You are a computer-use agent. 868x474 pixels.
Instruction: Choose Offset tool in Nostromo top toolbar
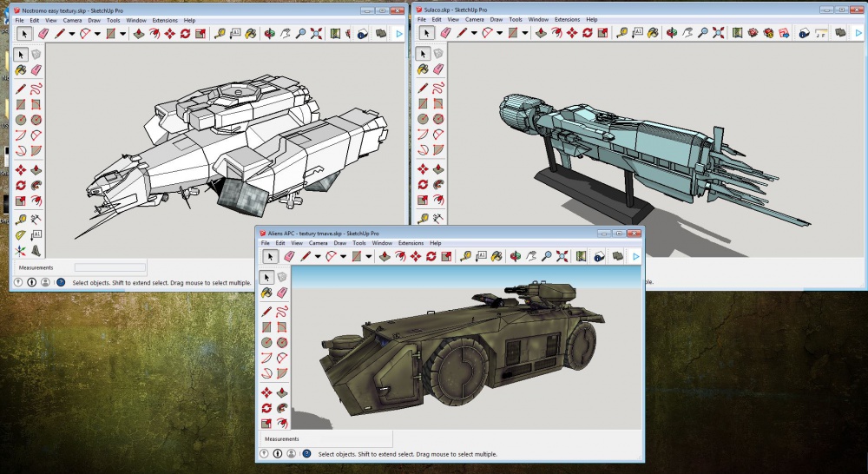155,34
